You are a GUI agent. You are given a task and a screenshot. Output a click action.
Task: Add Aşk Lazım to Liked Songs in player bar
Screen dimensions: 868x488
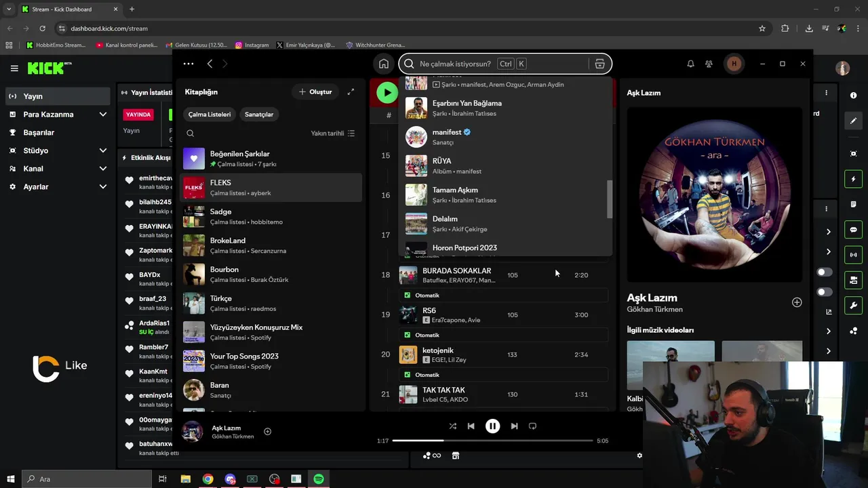[267, 432]
